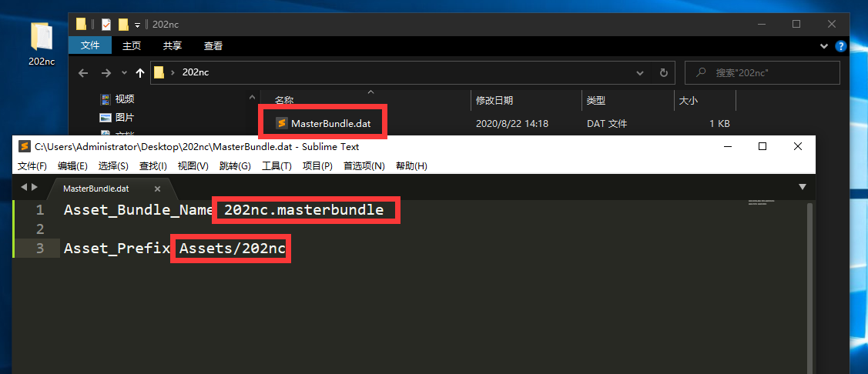Click the refresh icon beside address bar
868x374 pixels.
[x=663, y=72]
